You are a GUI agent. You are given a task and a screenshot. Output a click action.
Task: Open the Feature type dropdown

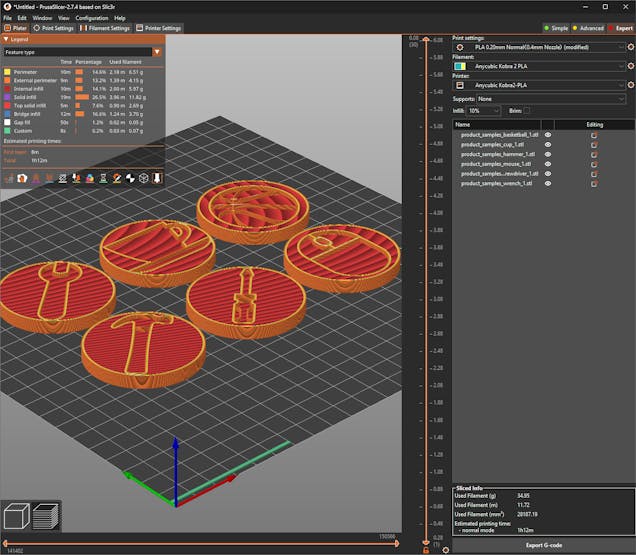click(x=82, y=51)
